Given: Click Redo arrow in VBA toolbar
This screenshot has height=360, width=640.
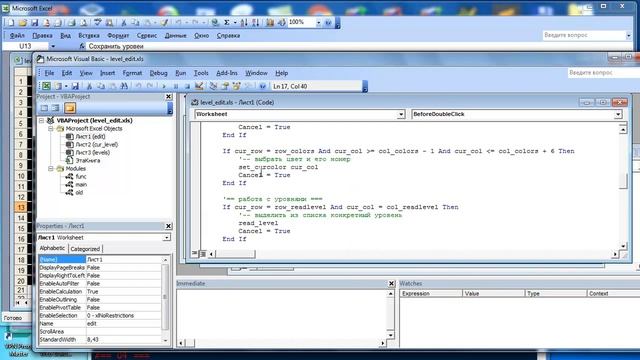Looking at the screenshot, I should coord(150,86).
